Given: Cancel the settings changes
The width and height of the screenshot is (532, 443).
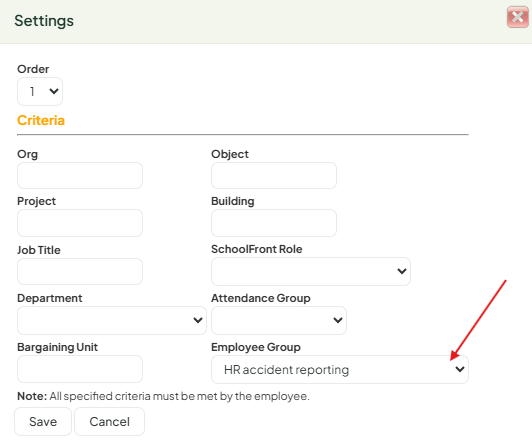Looking at the screenshot, I should [x=110, y=422].
